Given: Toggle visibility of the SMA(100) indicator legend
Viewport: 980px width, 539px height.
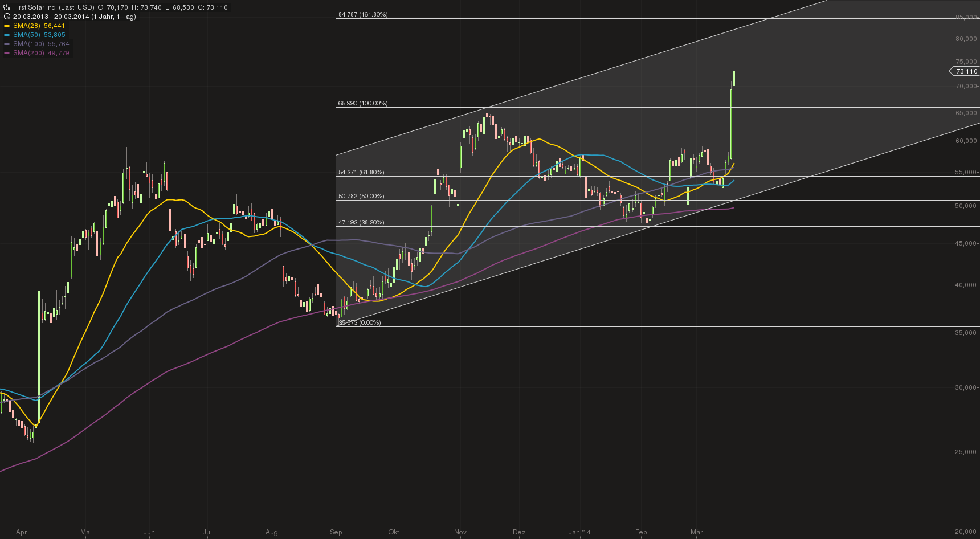Looking at the screenshot, I should pos(42,44).
